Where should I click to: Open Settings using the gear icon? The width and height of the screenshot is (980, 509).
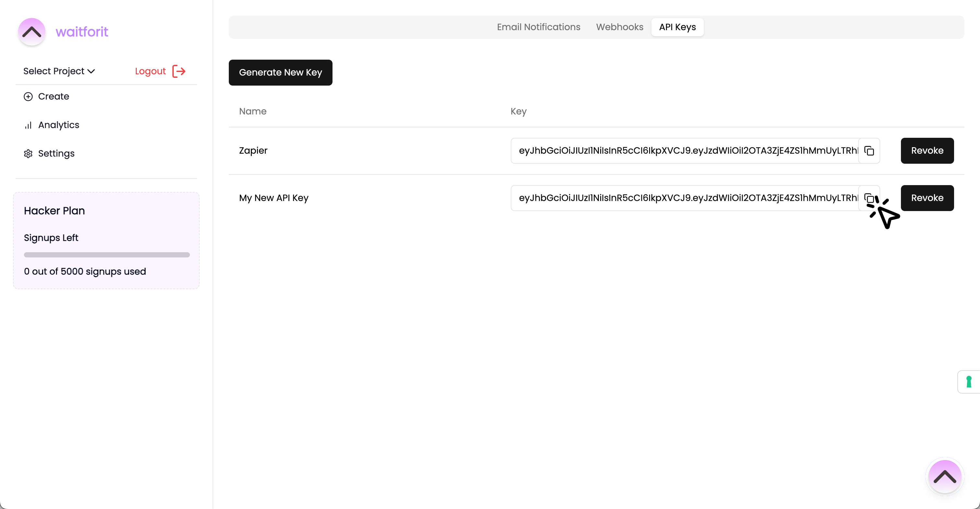pyautogui.click(x=28, y=153)
